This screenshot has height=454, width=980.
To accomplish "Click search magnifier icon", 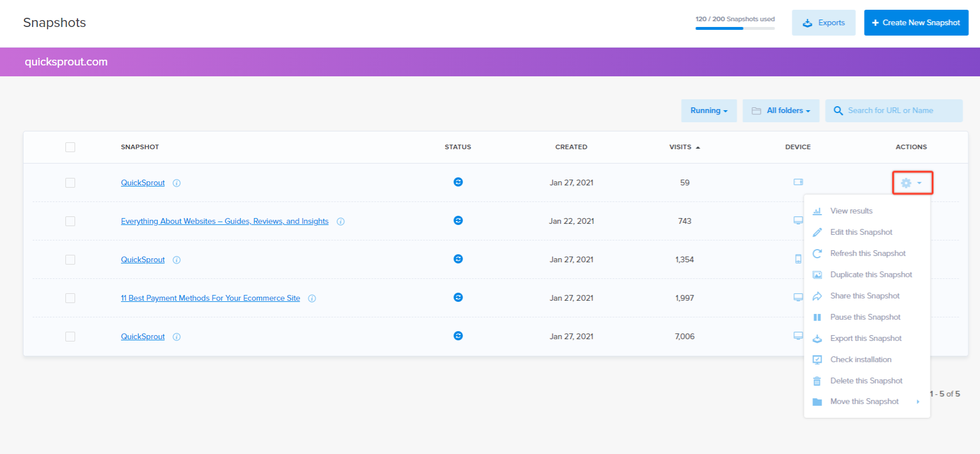I will coord(838,111).
